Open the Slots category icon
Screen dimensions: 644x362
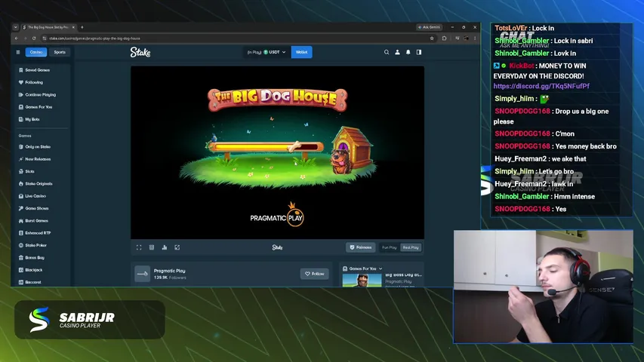point(21,171)
